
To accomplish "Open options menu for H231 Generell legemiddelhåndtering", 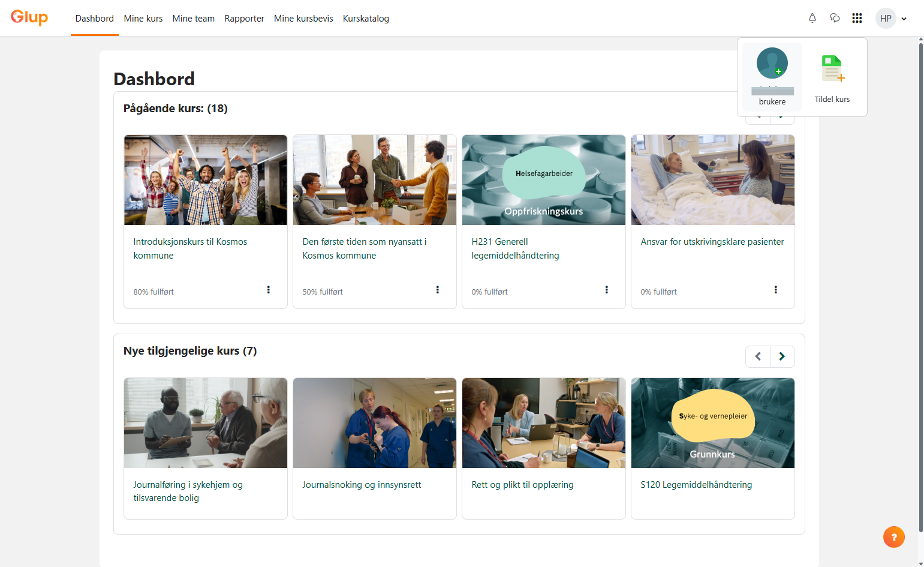I will tap(606, 290).
